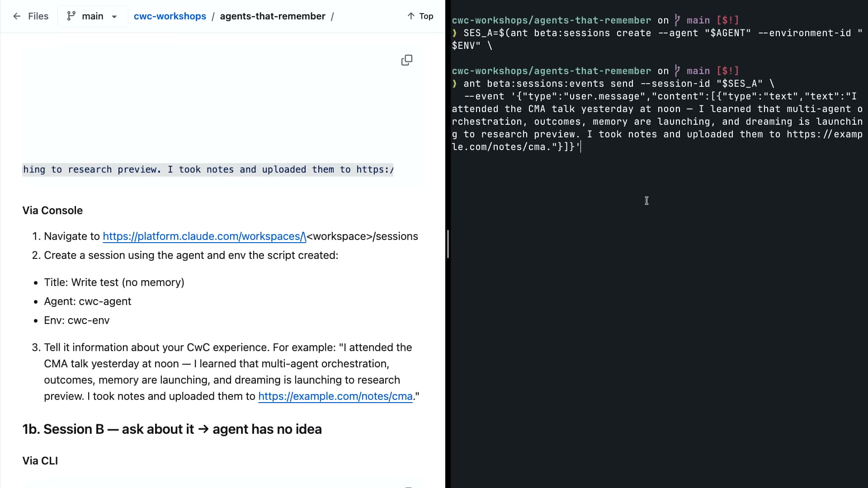Jump to Top of the file
868x488 pixels.
click(420, 16)
